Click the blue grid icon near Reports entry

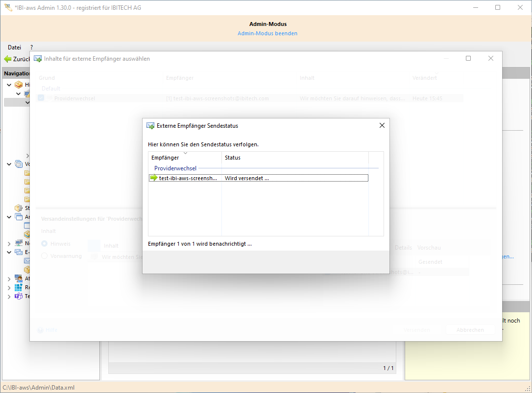tap(18, 287)
